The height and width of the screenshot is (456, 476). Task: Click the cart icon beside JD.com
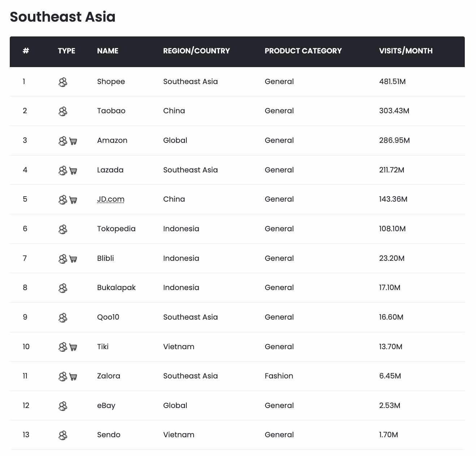tap(73, 200)
